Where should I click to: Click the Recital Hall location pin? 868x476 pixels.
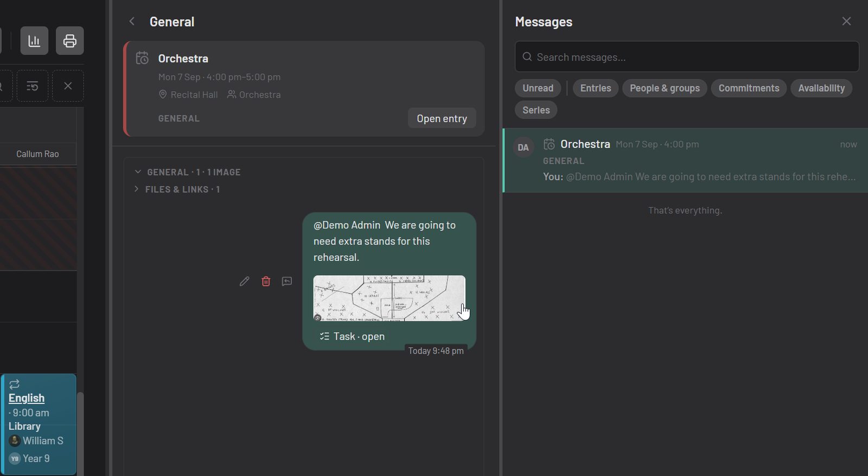(163, 94)
